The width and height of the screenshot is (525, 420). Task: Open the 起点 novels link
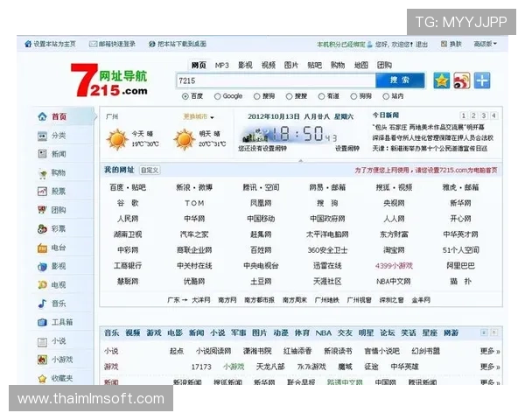pyautogui.click(x=177, y=352)
